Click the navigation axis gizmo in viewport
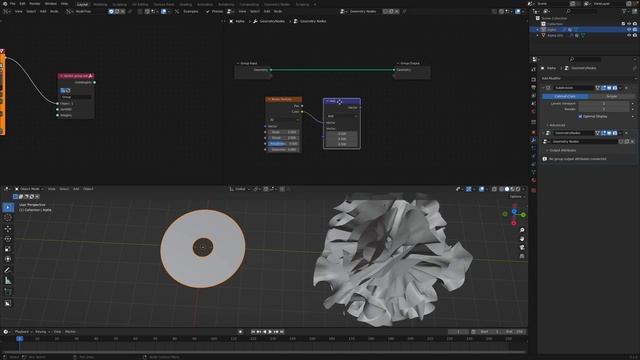The image size is (640, 360). pos(514,214)
